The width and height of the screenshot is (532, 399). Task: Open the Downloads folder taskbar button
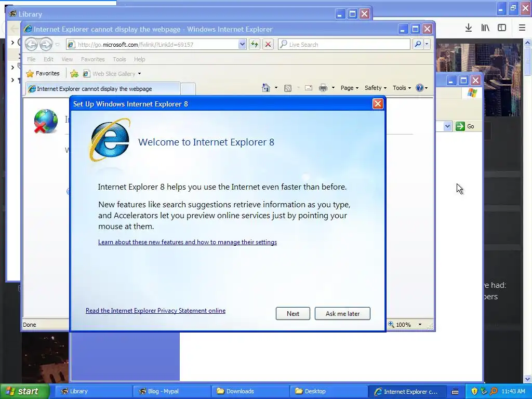tap(250, 391)
